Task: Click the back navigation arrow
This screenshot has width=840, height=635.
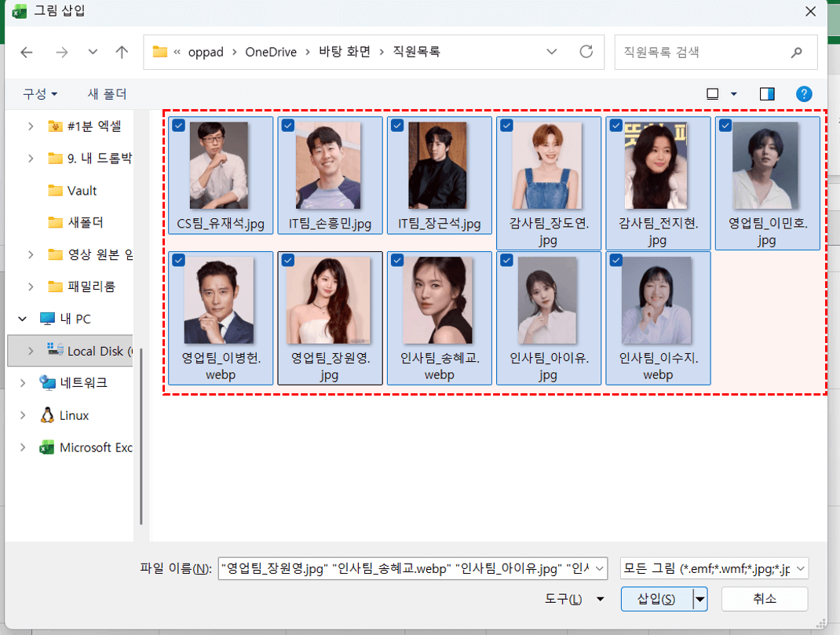Action: point(27,53)
